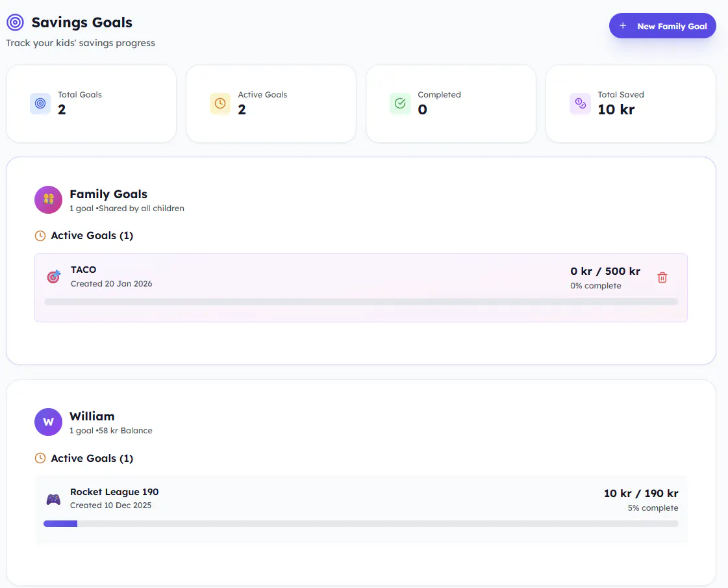The image size is (728, 588).
Task: Click the New Family Goal button
Action: tap(662, 26)
